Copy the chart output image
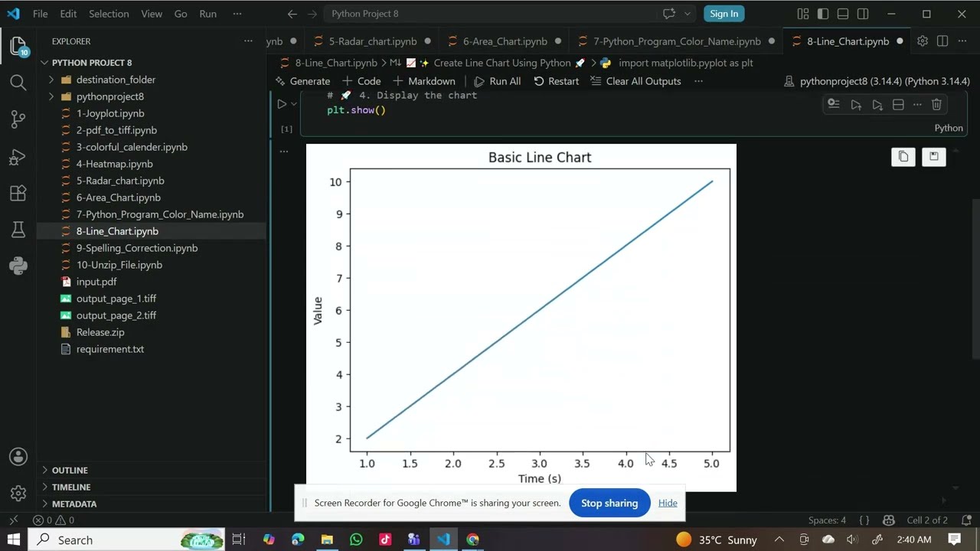 coord(903,157)
